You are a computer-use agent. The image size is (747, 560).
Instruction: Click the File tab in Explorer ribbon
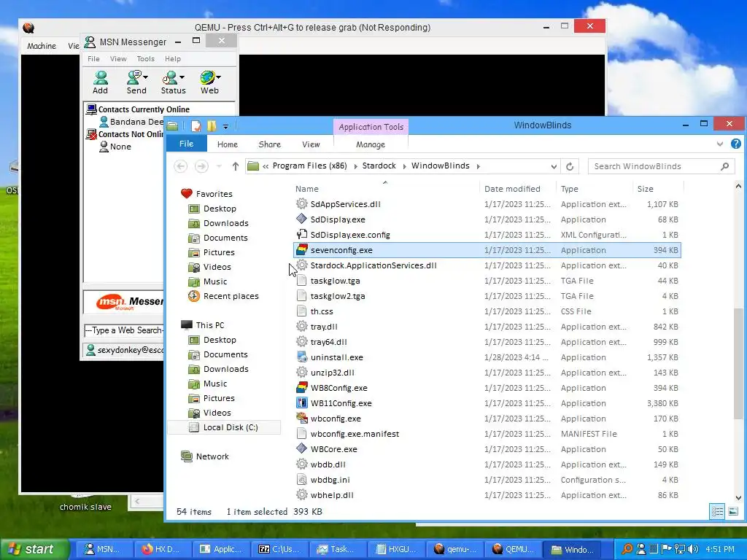point(186,144)
